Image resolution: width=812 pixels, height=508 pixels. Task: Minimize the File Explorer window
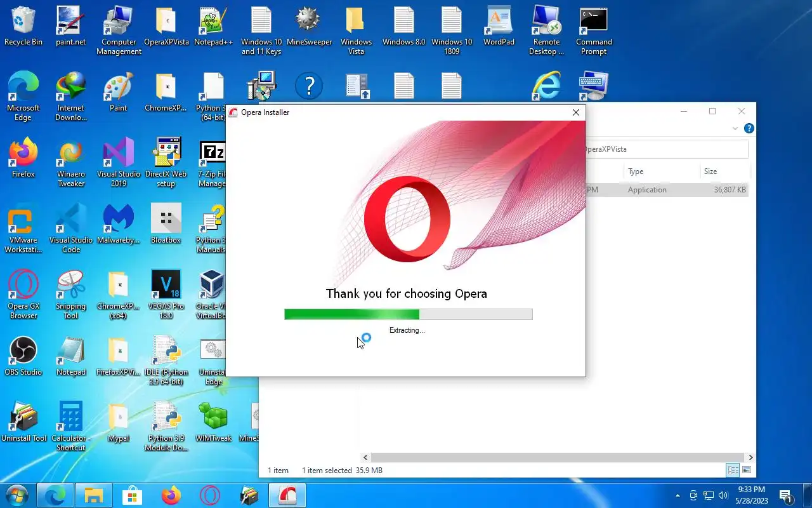click(x=684, y=112)
